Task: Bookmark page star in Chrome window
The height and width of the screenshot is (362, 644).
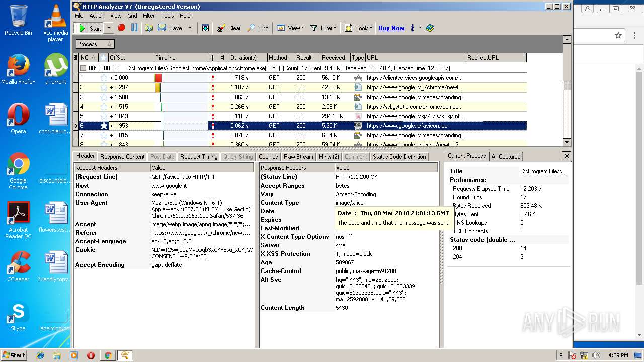Action: pos(618,35)
